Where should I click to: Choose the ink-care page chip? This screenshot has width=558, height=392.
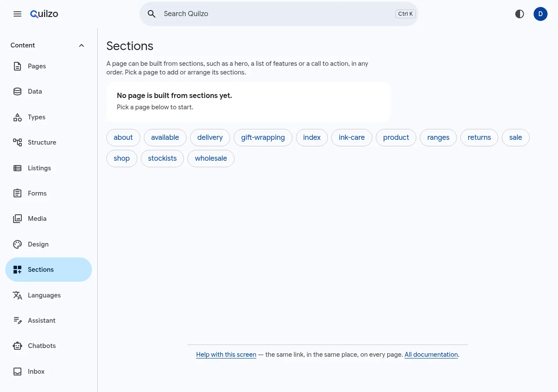[352, 138]
